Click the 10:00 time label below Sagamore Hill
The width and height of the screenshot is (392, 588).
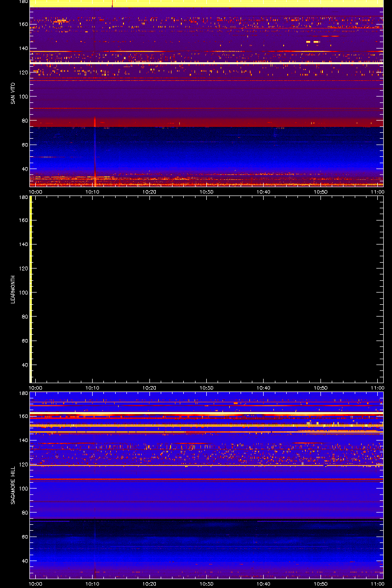(36, 584)
